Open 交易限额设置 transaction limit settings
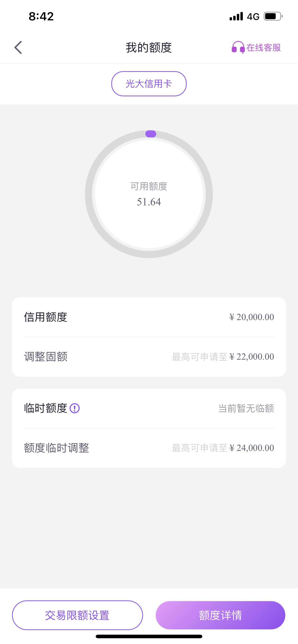 [x=77, y=615]
